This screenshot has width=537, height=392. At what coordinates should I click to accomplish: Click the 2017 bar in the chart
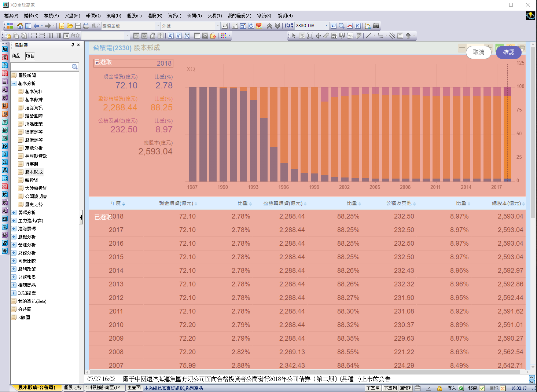tap(497, 134)
